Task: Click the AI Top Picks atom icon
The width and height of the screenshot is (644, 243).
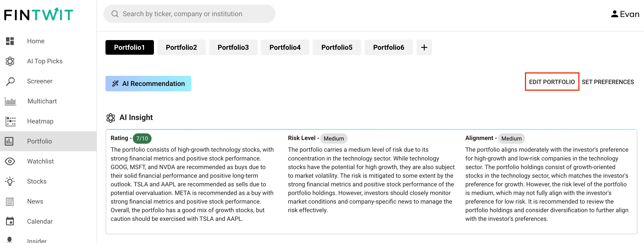Action: pyautogui.click(x=10, y=61)
